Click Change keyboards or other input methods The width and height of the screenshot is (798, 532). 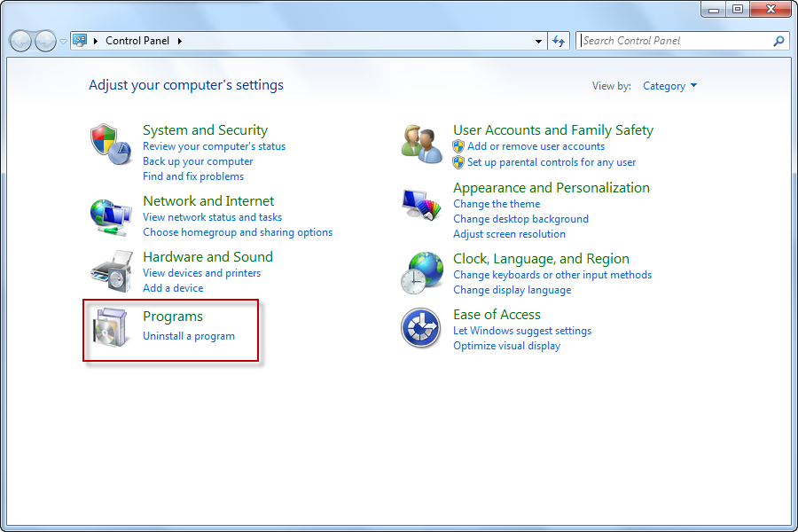pos(552,276)
